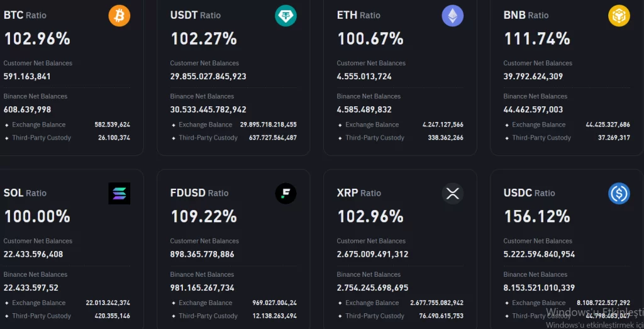Select SOL Customer Net Balances amount
The height and width of the screenshot is (329, 644).
[33, 255]
